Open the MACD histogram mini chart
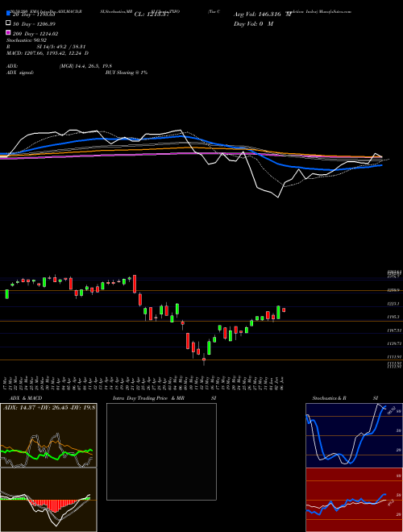The image size is (403, 532). point(48,500)
